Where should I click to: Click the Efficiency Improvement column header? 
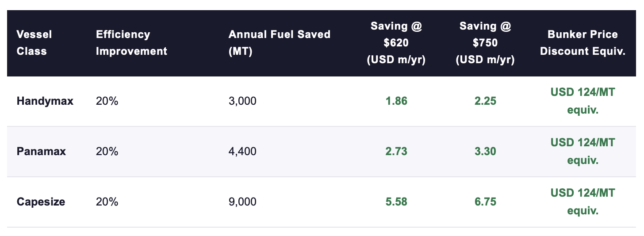(x=131, y=43)
